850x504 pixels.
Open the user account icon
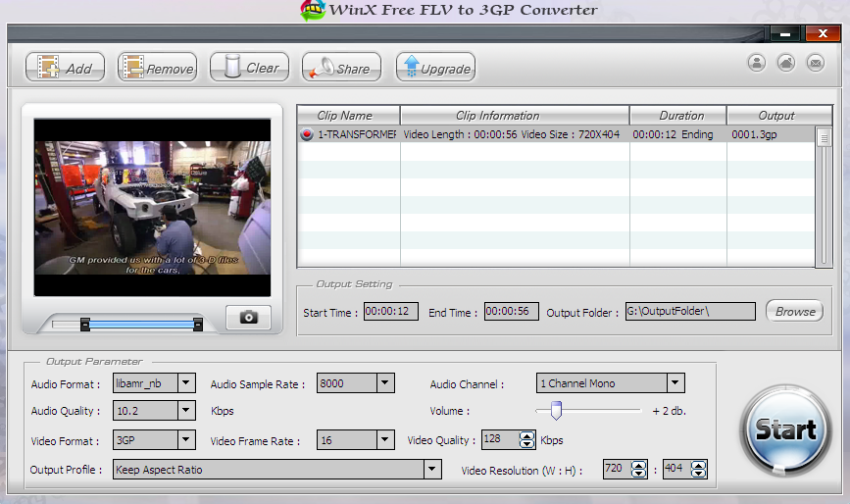[757, 63]
